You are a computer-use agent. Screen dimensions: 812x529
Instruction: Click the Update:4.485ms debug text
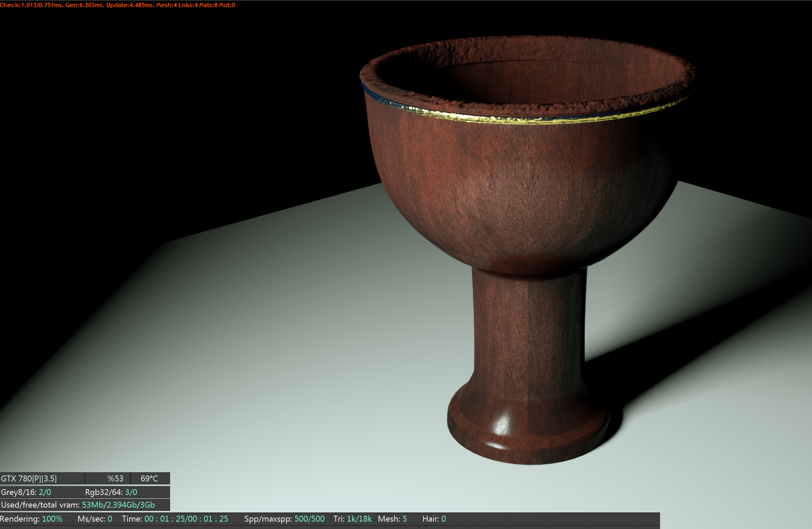tap(130, 5)
